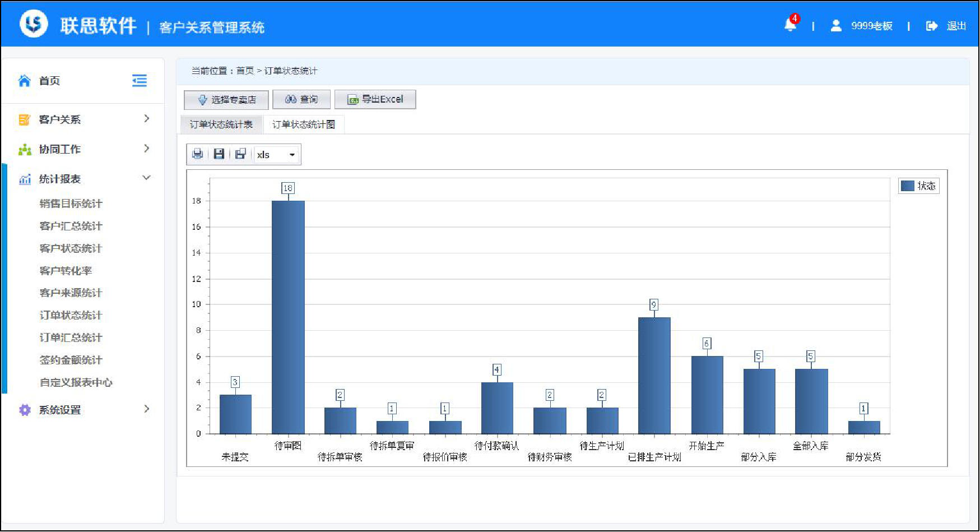This screenshot has height=532, width=980.
Task: Expand the 系统设置 menu chevron
Action: [147, 409]
